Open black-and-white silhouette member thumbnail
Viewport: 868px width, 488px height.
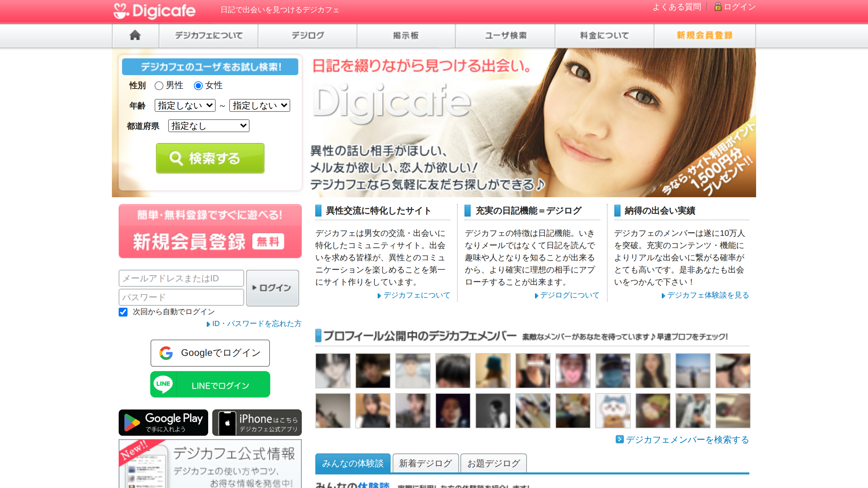point(493,411)
